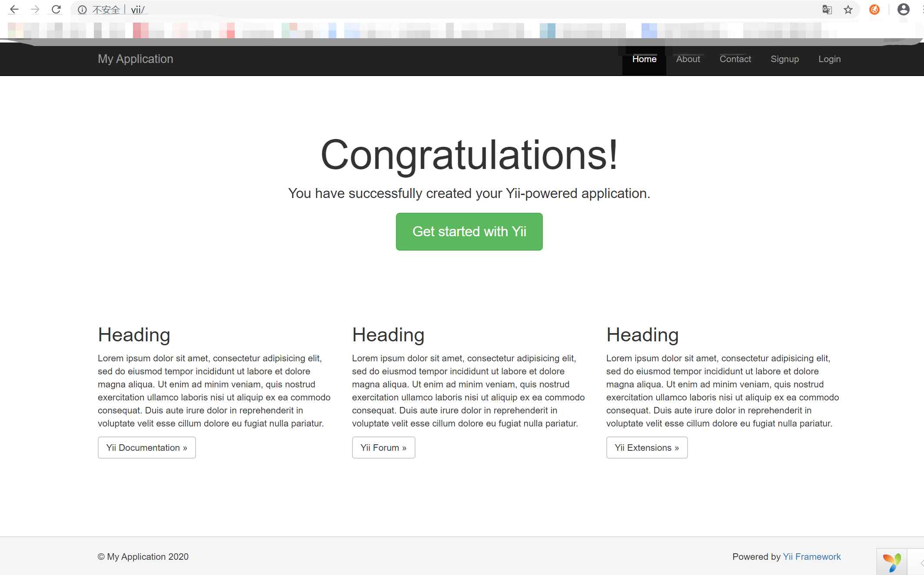Viewport: 924px width, 575px height.
Task: Open the Contact nav link
Action: pos(735,59)
